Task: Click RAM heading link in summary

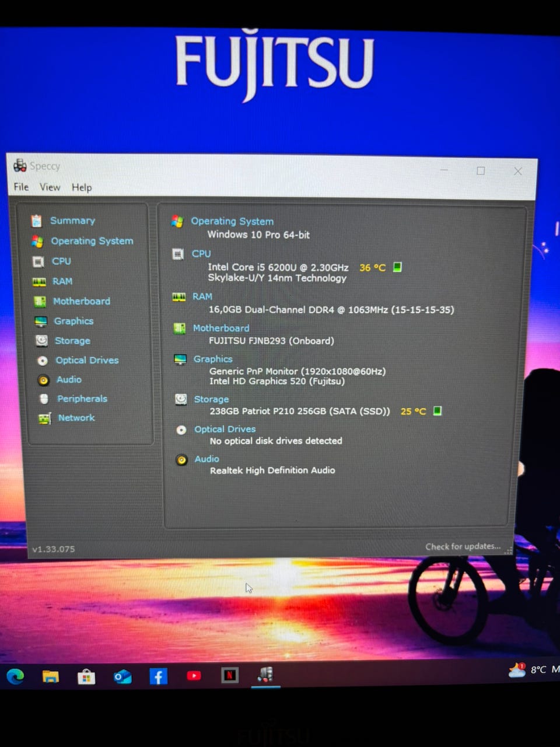Action: 202,296
